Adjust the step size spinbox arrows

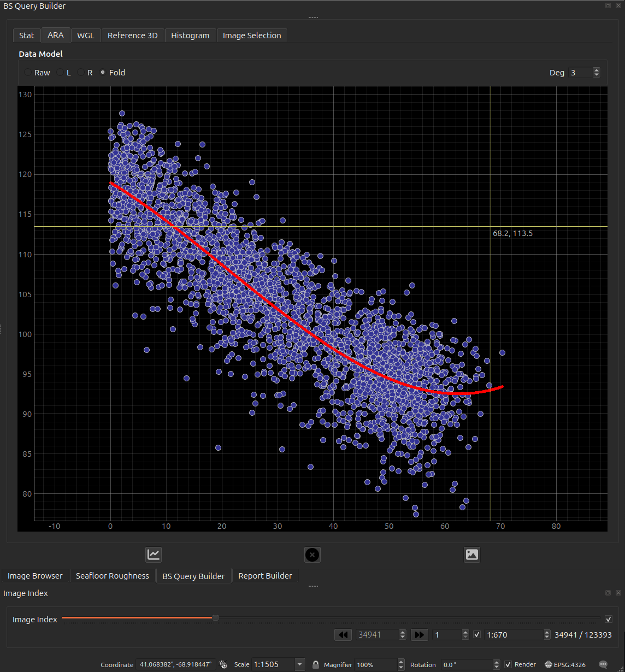coord(465,635)
